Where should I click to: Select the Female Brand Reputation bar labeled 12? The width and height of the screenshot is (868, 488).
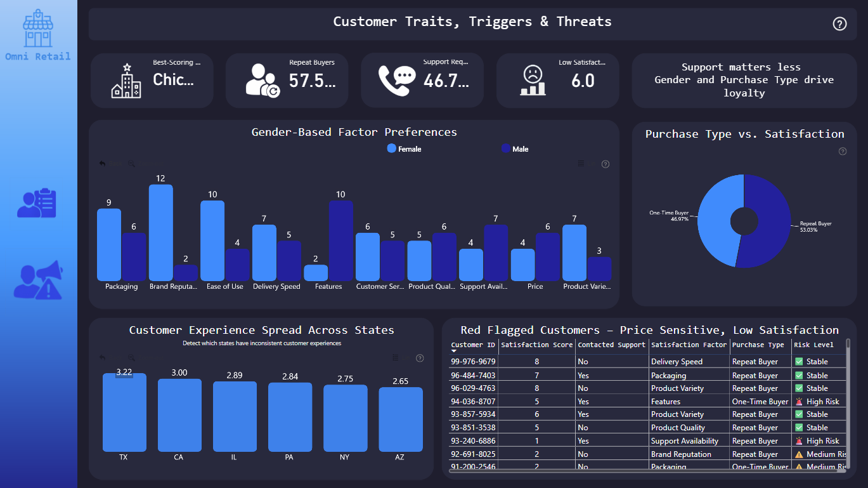(x=161, y=233)
